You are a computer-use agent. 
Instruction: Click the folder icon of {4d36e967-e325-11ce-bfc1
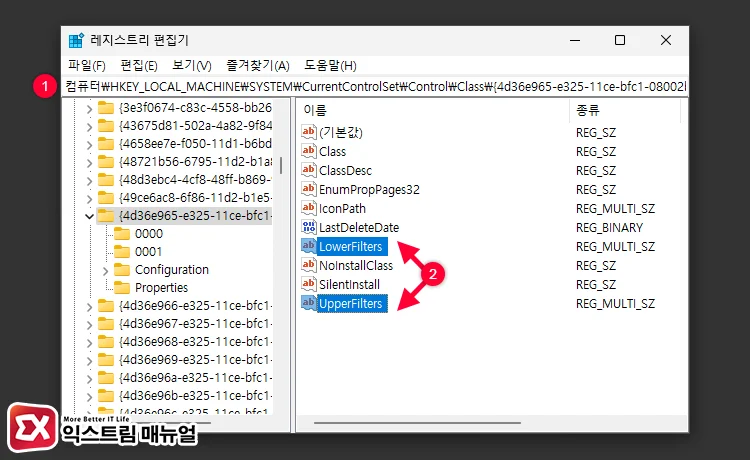(x=106, y=324)
